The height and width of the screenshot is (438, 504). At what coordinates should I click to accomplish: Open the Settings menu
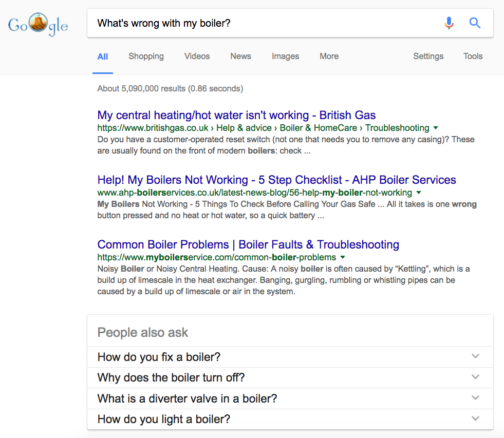(428, 56)
